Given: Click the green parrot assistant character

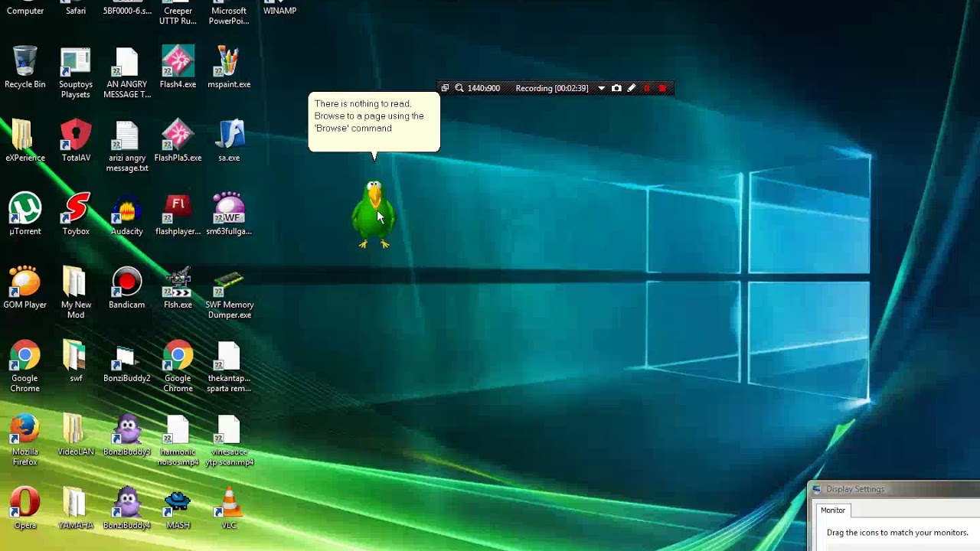Looking at the screenshot, I should pyautogui.click(x=374, y=214).
